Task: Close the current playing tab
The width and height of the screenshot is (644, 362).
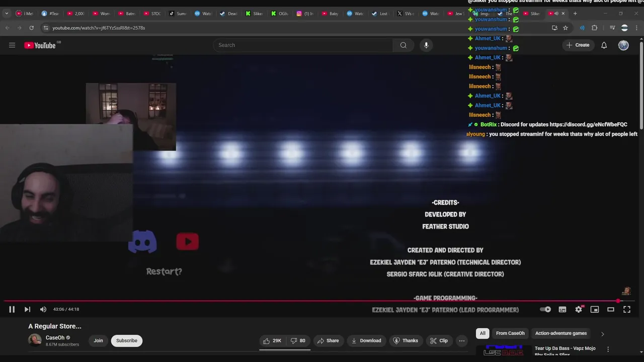Action: point(563,14)
